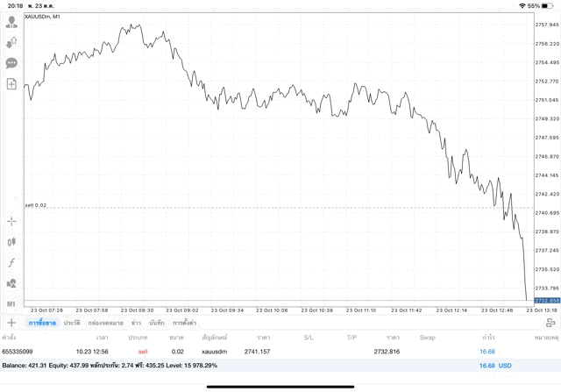
Task: Open the บันทึก (Journal) tab
Action: [157, 323]
